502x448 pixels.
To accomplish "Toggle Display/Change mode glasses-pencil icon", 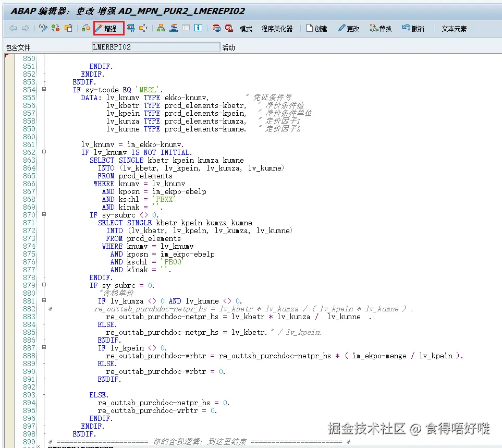I will tap(43, 28).
